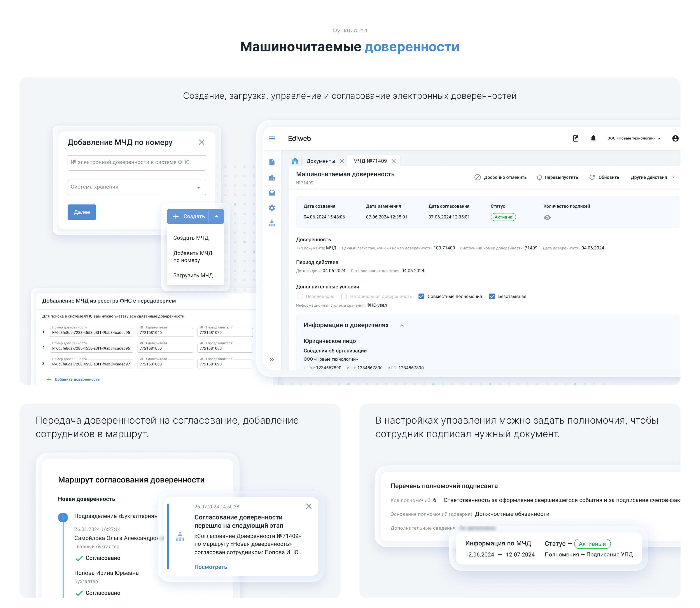The image size is (700, 608).
Task: Click step 1 marker in approval route
Action: [63, 517]
